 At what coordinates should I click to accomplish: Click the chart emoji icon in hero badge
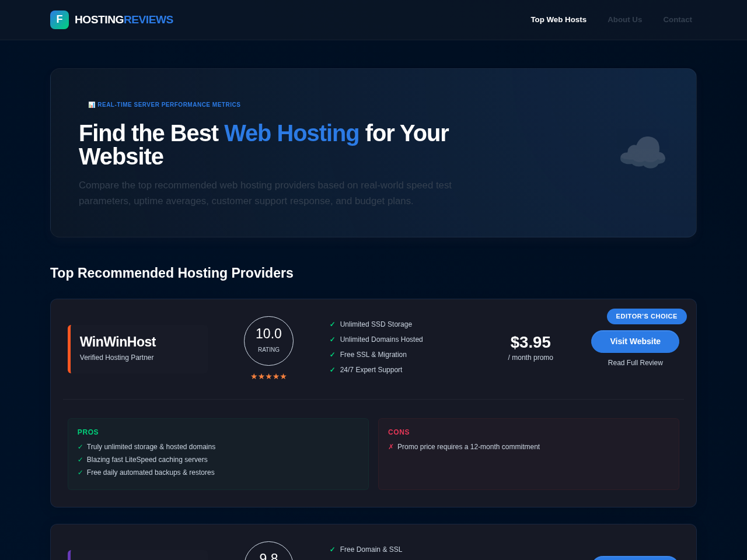point(92,105)
